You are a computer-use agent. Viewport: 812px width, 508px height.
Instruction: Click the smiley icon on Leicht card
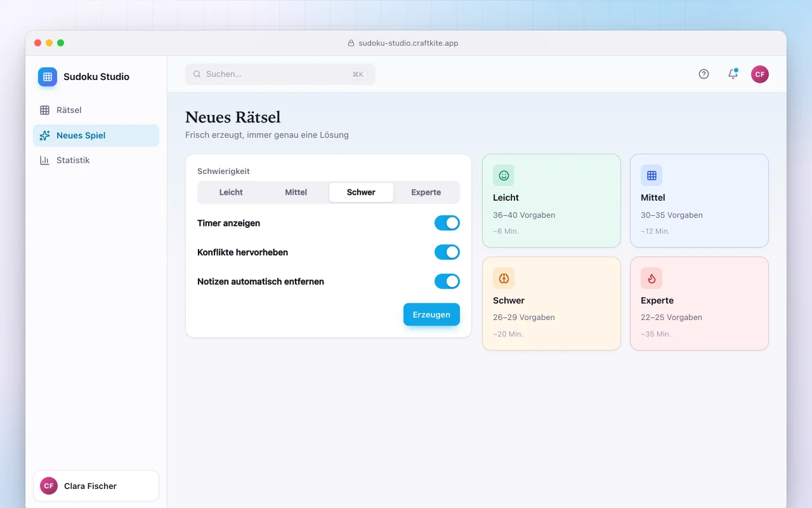[x=504, y=175]
